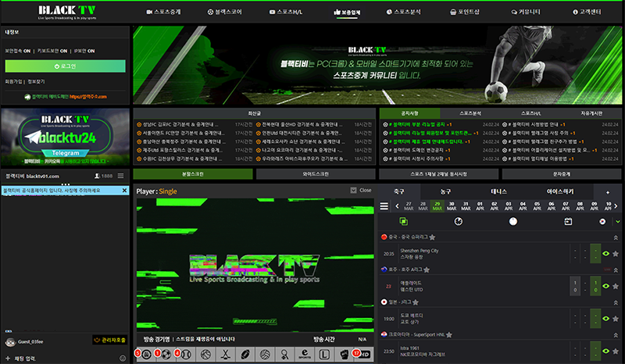Open the blacktv24 Telegram banner
The width and height of the screenshot is (625, 364).
[x=66, y=137]
